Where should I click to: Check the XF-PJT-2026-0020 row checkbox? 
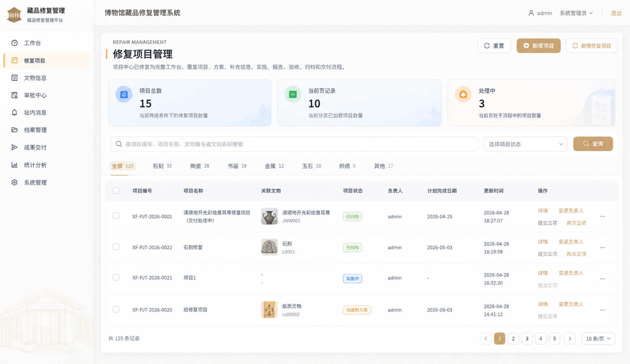pyautogui.click(x=116, y=309)
